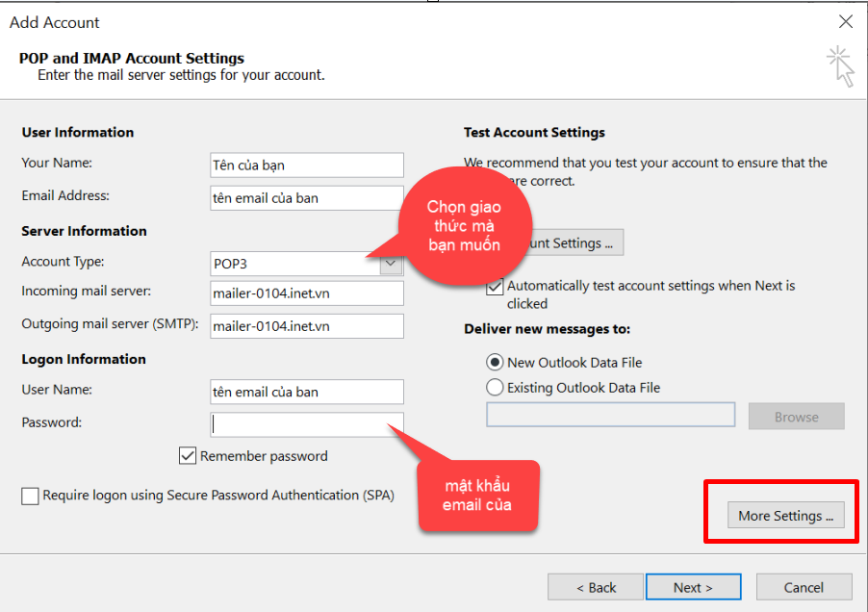868x612 pixels.
Task: Focus the Email Address input box
Action: pyautogui.click(x=306, y=198)
